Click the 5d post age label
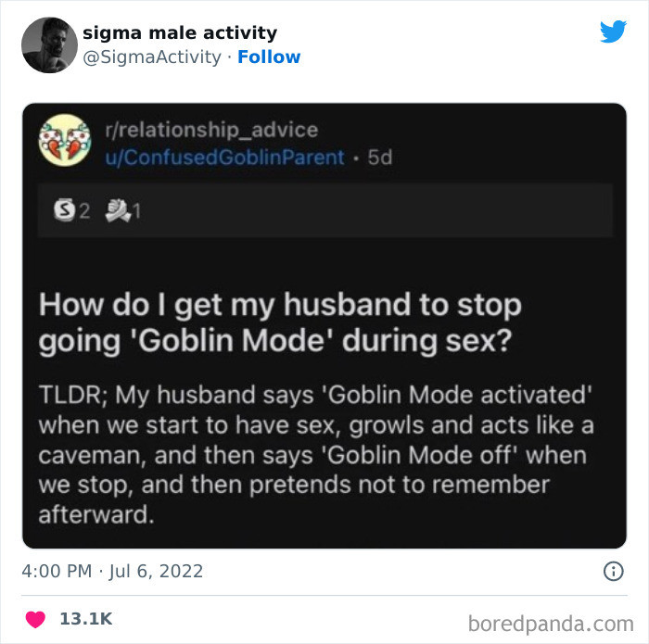649x644 pixels. (x=380, y=157)
